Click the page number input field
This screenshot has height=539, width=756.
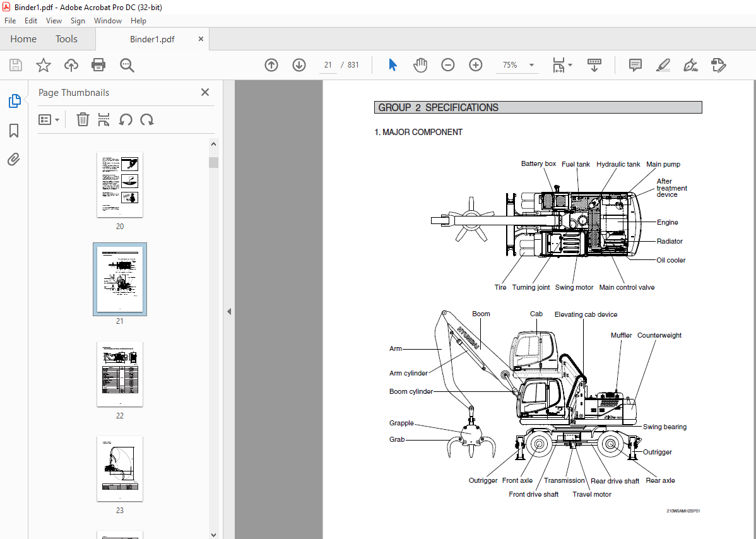click(328, 65)
